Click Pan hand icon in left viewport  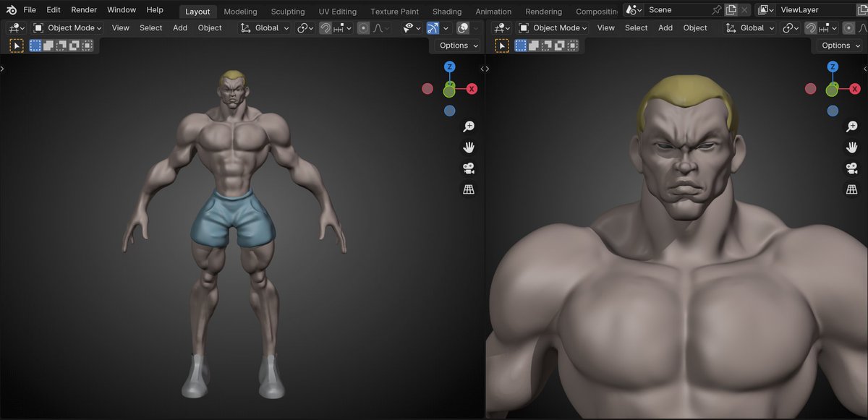pyautogui.click(x=469, y=147)
